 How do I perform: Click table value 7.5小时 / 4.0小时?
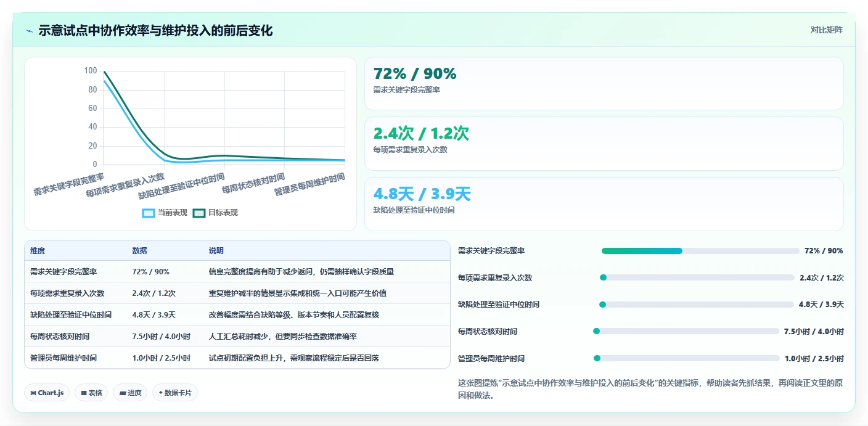click(162, 336)
